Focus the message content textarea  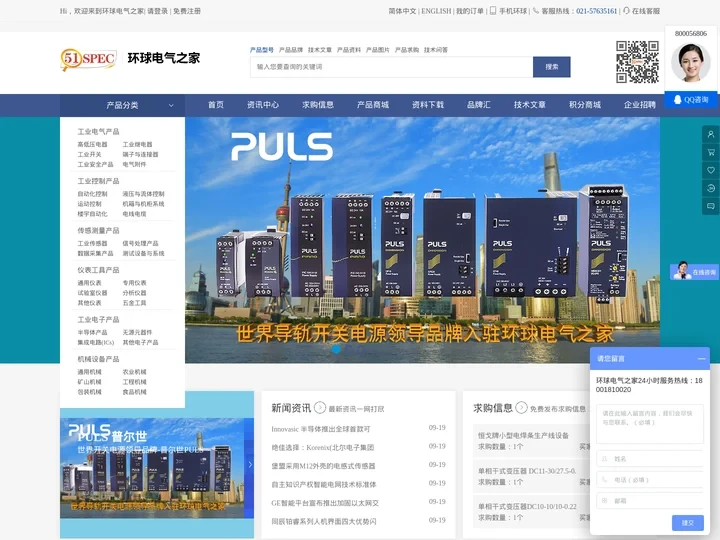click(x=649, y=424)
